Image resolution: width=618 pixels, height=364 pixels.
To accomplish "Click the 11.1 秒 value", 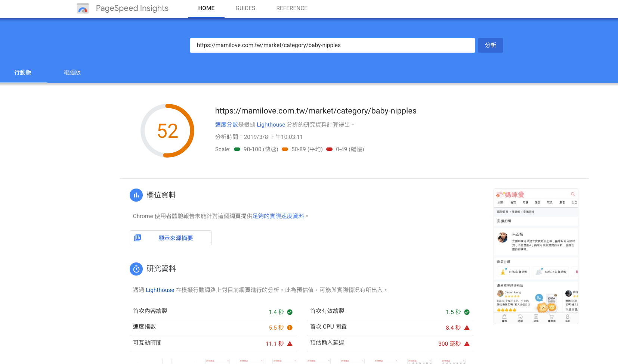I will (275, 344).
